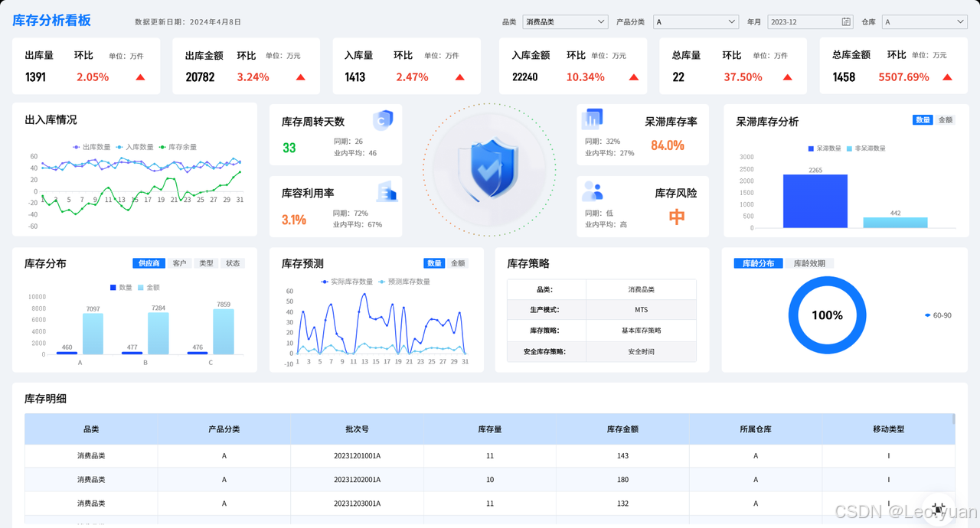Open the 仓库 dropdown

tap(924, 22)
